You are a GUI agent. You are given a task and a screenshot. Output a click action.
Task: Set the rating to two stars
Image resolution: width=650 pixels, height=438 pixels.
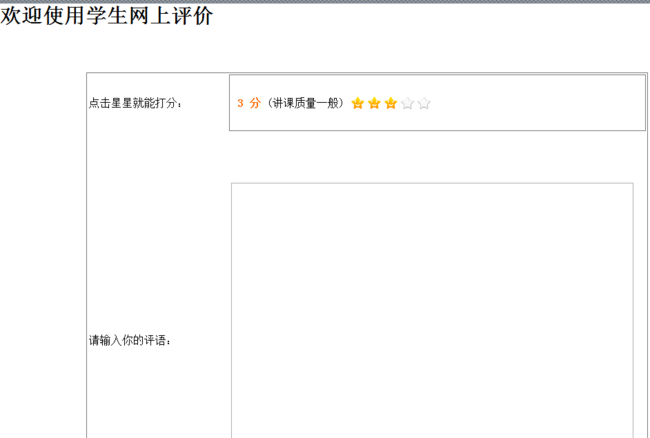tap(374, 103)
